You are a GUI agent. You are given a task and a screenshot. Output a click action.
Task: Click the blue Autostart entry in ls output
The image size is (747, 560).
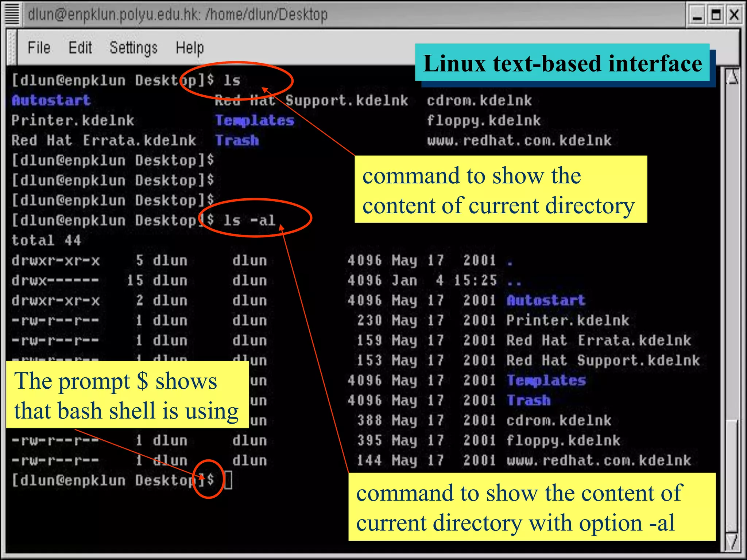[51, 100]
